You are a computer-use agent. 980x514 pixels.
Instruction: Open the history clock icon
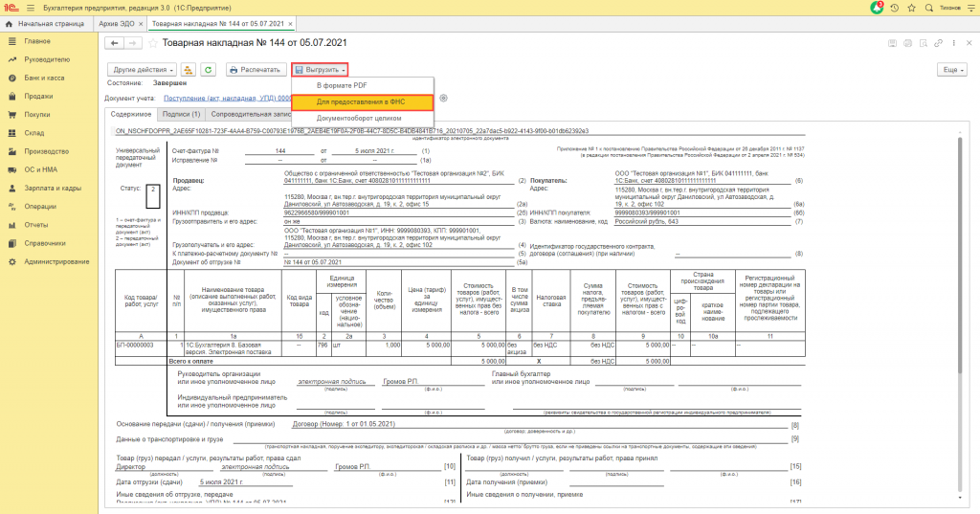tap(895, 8)
